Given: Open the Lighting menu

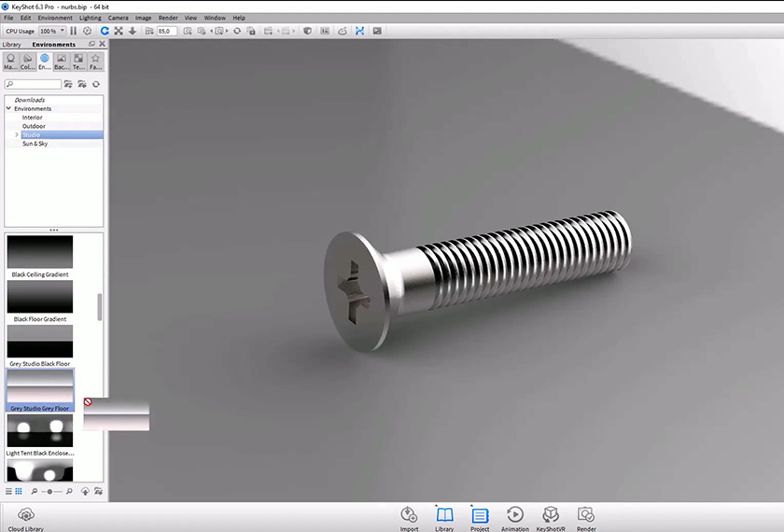Looking at the screenshot, I should click(x=91, y=18).
